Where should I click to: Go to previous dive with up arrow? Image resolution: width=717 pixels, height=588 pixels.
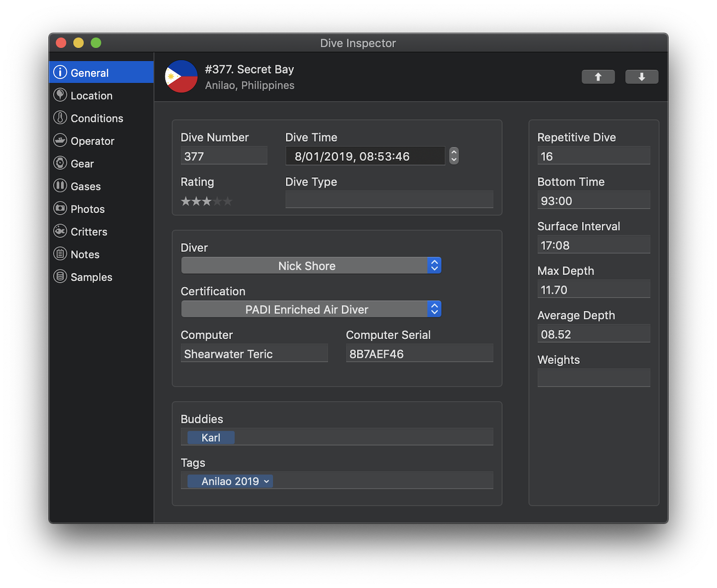(598, 77)
